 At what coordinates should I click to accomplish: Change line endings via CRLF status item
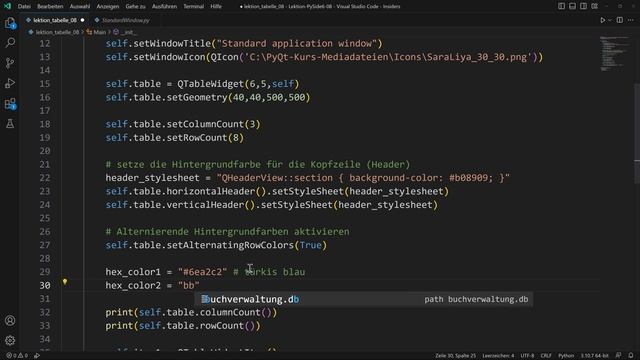546,356
